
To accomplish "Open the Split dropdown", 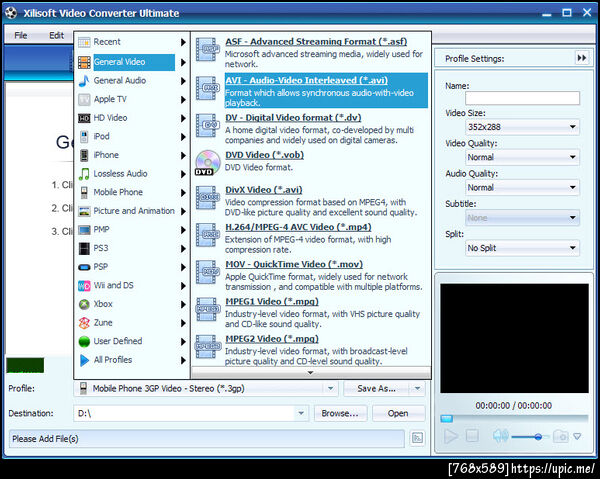I will pyautogui.click(x=522, y=248).
